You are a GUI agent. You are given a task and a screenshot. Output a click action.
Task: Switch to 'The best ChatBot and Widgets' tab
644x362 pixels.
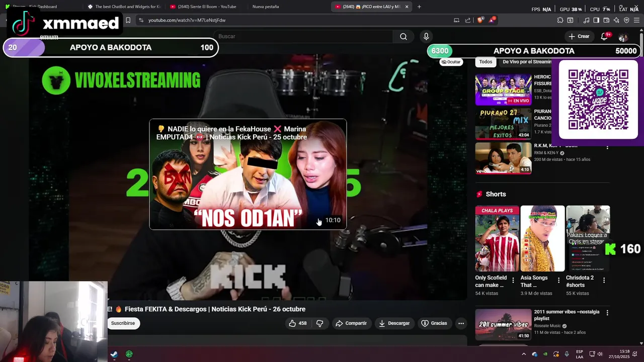tap(124, 7)
